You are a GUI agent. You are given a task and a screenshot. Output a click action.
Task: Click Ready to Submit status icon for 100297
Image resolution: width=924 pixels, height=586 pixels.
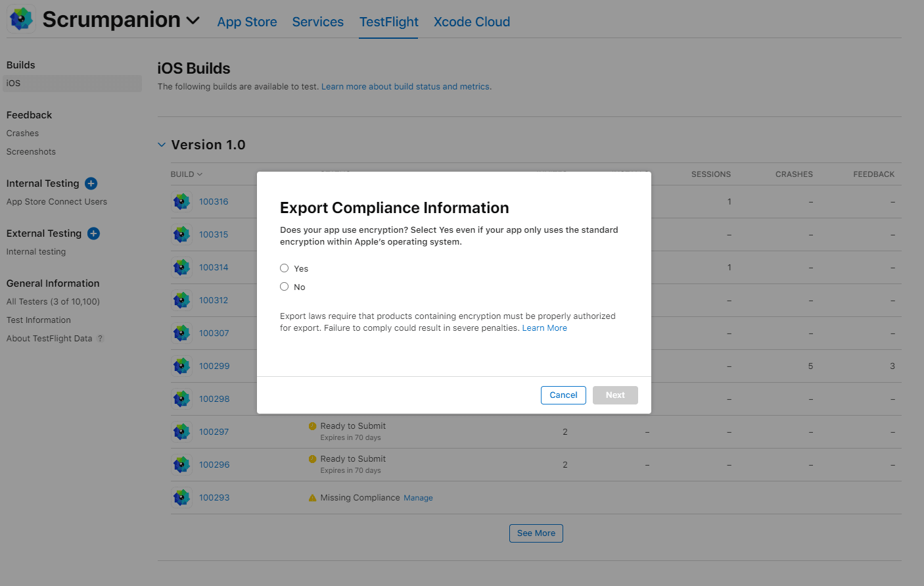(x=313, y=426)
